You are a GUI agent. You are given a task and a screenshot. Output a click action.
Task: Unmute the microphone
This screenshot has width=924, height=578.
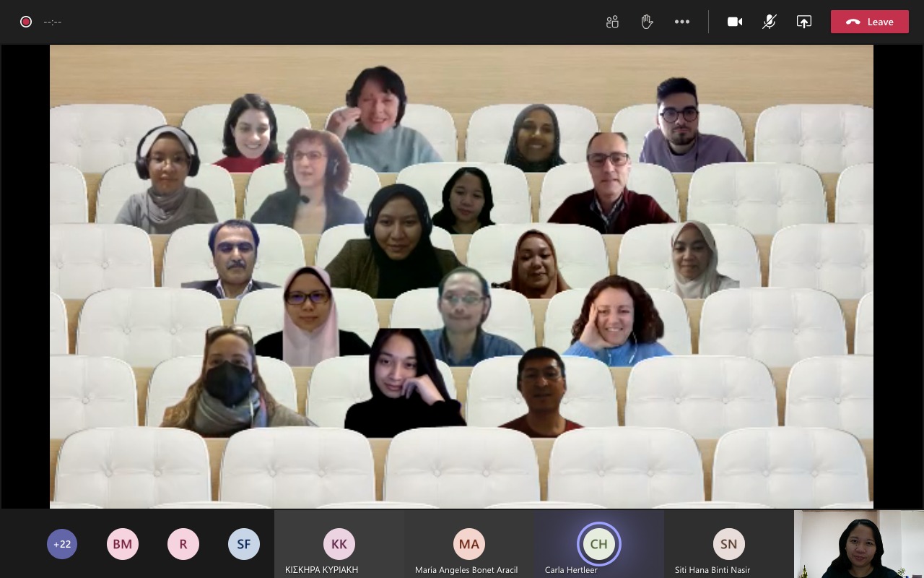(x=770, y=22)
